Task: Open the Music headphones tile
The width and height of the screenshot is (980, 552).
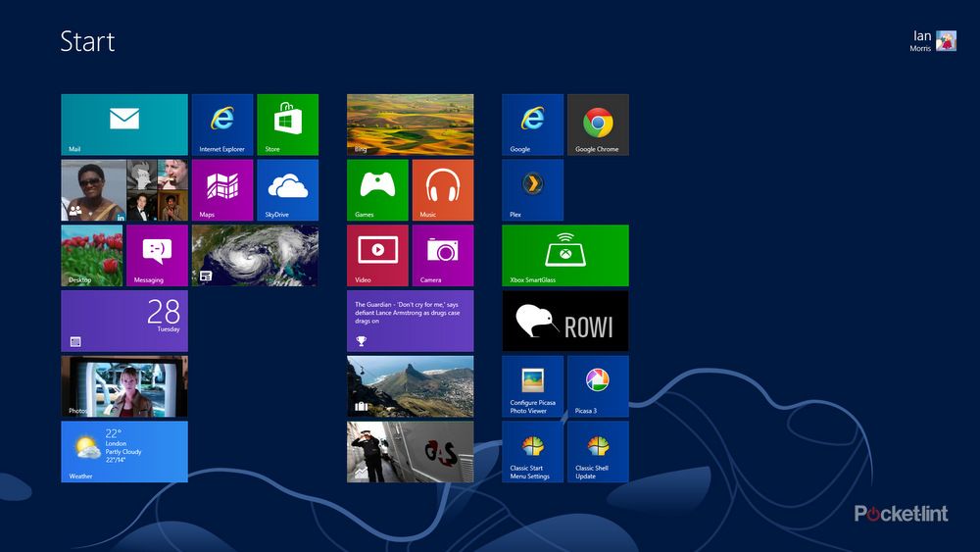Action: click(442, 190)
